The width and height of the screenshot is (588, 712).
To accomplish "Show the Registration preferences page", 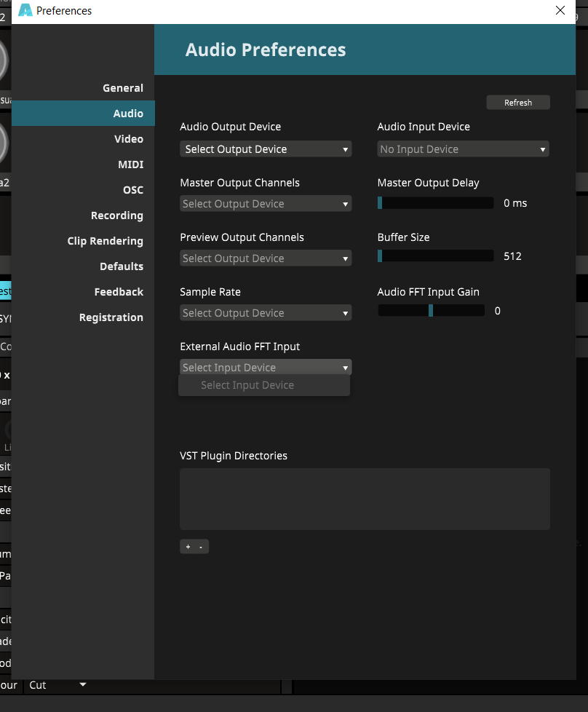I will point(111,317).
